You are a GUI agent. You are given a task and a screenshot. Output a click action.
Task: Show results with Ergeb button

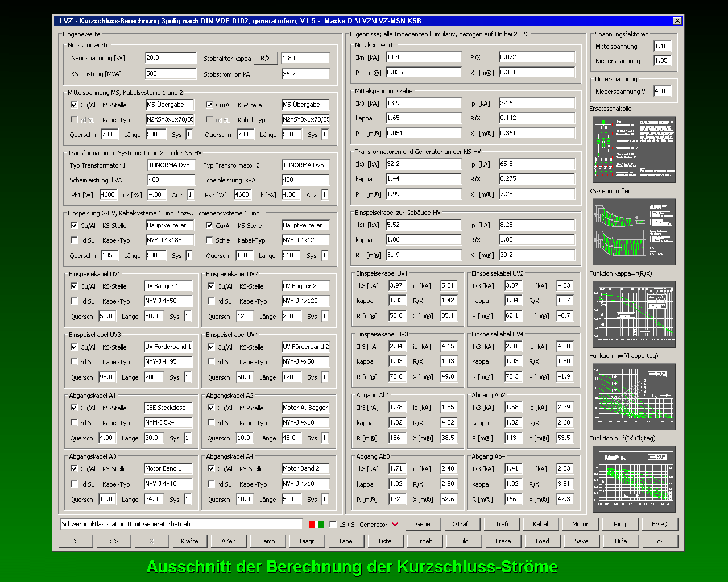point(425,541)
